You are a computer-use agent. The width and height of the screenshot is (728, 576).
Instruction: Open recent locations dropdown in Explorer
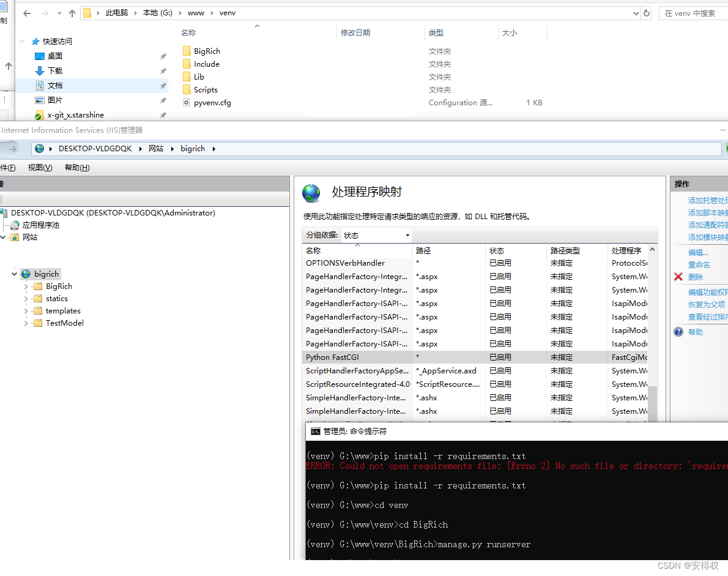(x=59, y=13)
